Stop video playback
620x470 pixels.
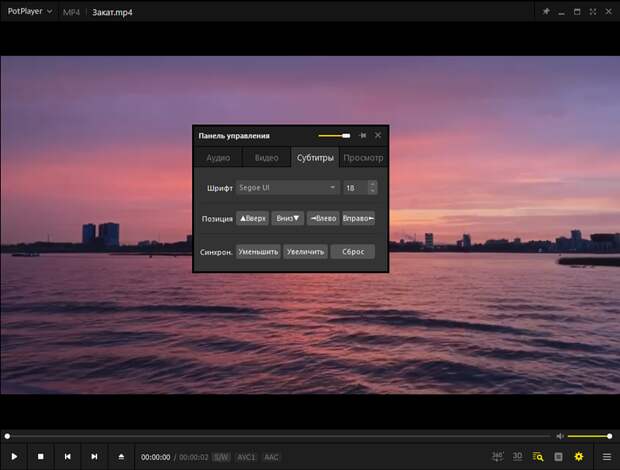pos(41,456)
